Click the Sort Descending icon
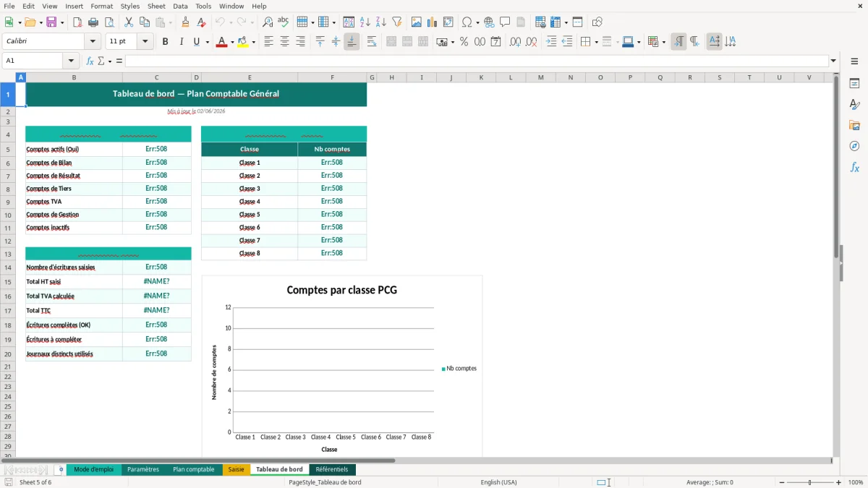Screen dimensions: 868x488 (381, 22)
